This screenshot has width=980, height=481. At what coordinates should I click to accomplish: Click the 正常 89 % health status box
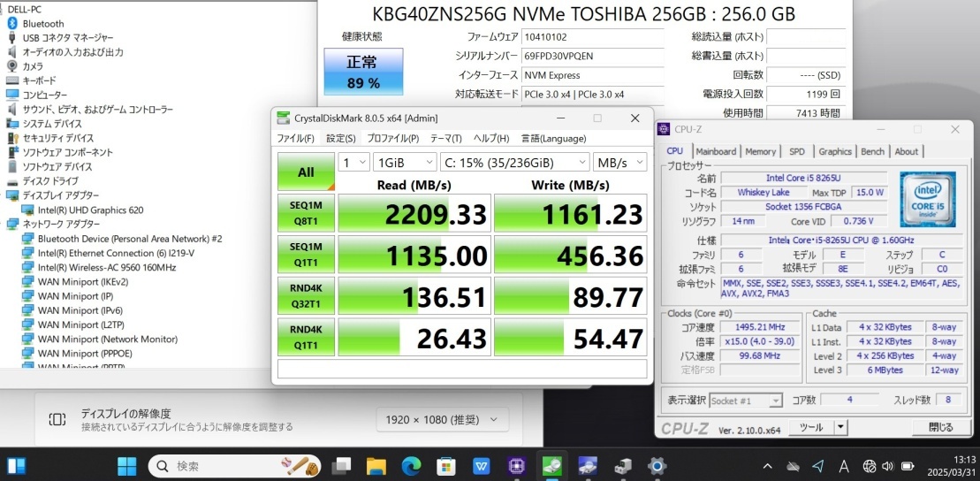363,72
